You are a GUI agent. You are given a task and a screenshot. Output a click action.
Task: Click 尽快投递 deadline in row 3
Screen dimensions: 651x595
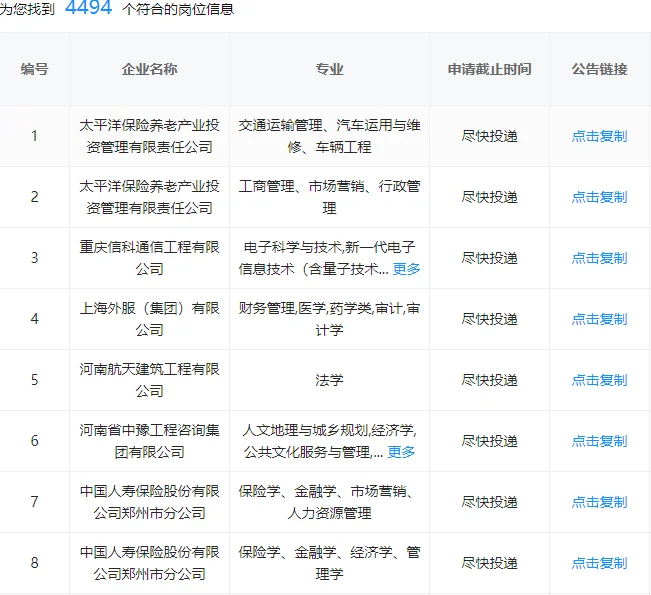point(489,258)
